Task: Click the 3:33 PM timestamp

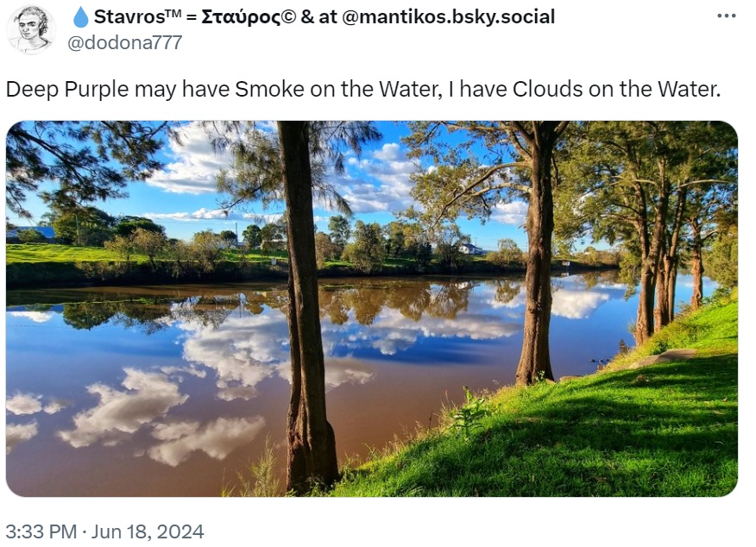Action: coord(41,531)
